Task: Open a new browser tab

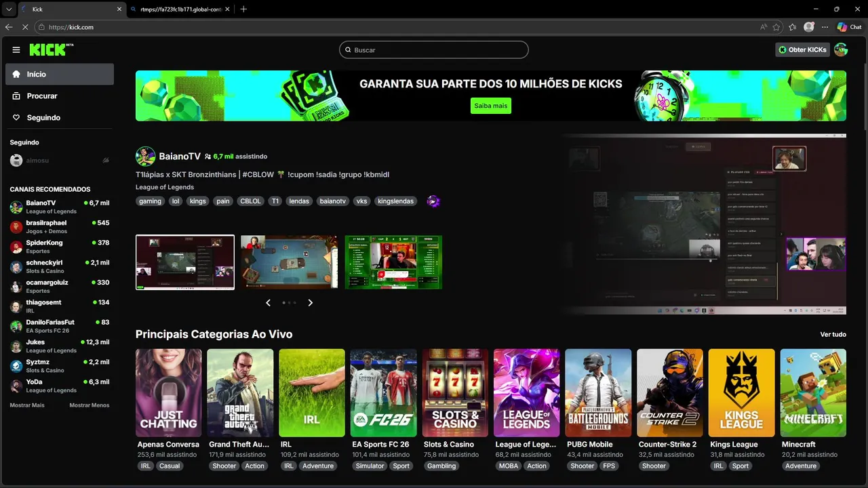Action: click(243, 9)
